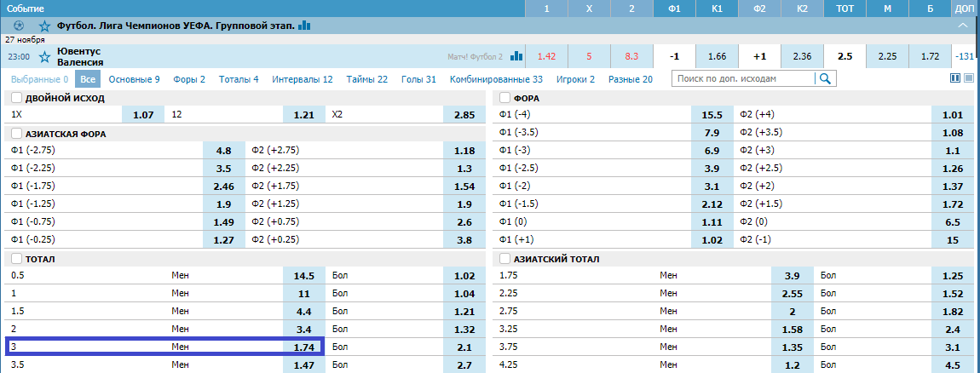The image size is (980, 373).
Task: Select Ф1 (0) handicap odds 1.11
Action: point(712,221)
